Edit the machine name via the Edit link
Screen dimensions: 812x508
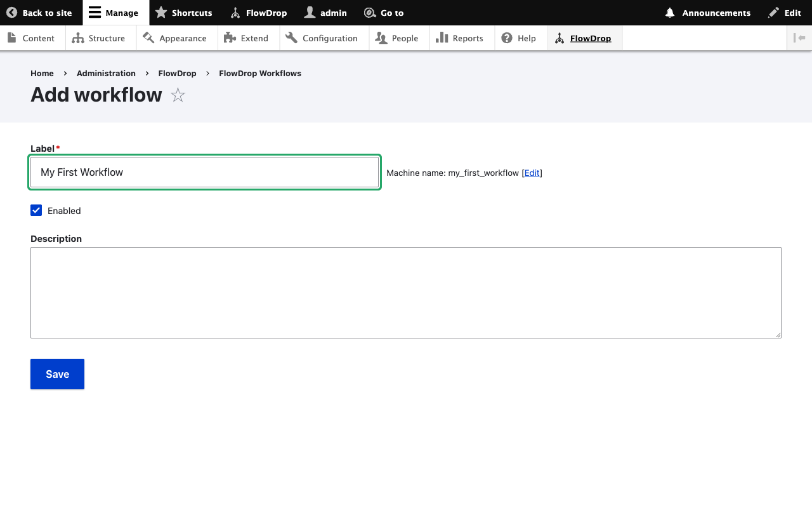[x=532, y=173]
